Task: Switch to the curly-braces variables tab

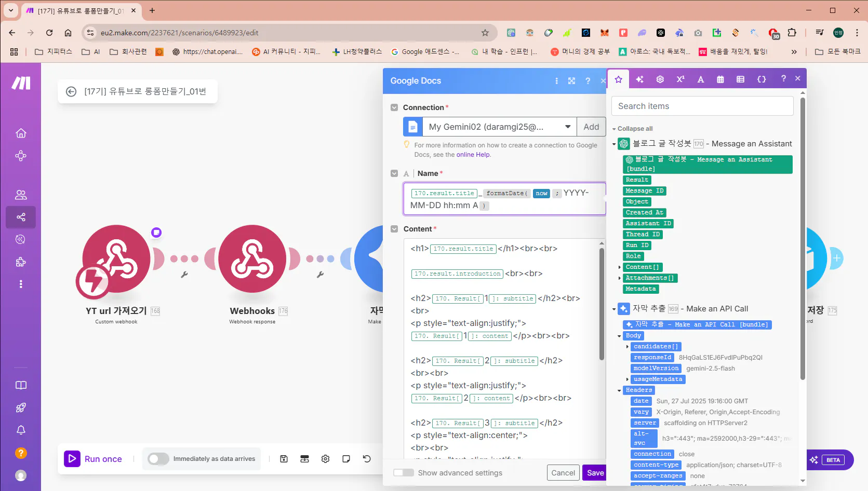Action: (x=762, y=79)
